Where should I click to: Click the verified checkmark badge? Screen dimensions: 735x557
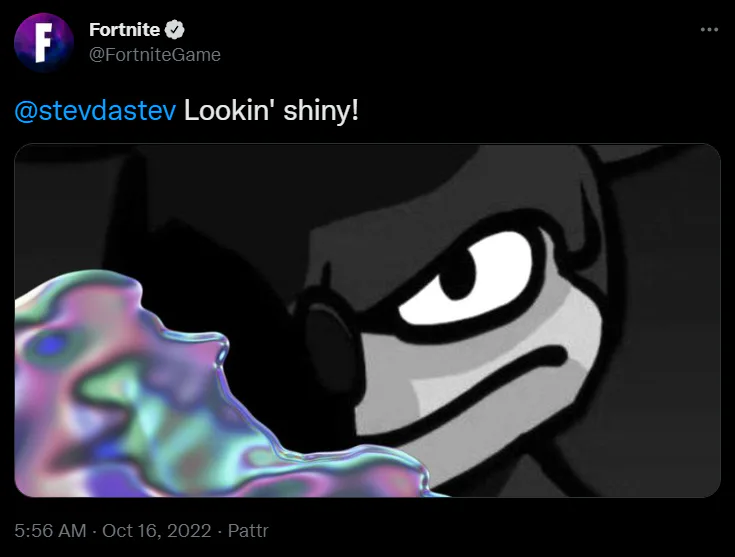tap(175, 30)
